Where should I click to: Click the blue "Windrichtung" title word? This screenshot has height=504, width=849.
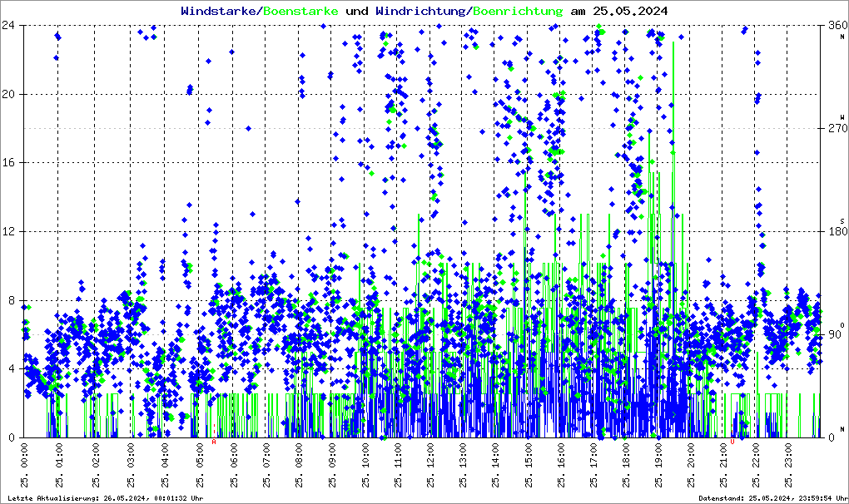(420, 12)
